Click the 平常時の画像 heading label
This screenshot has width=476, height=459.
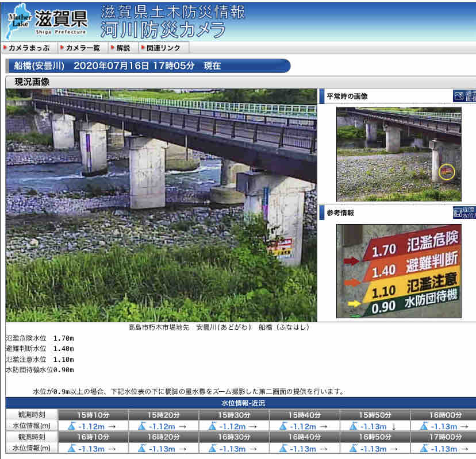click(x=347, y=97)
